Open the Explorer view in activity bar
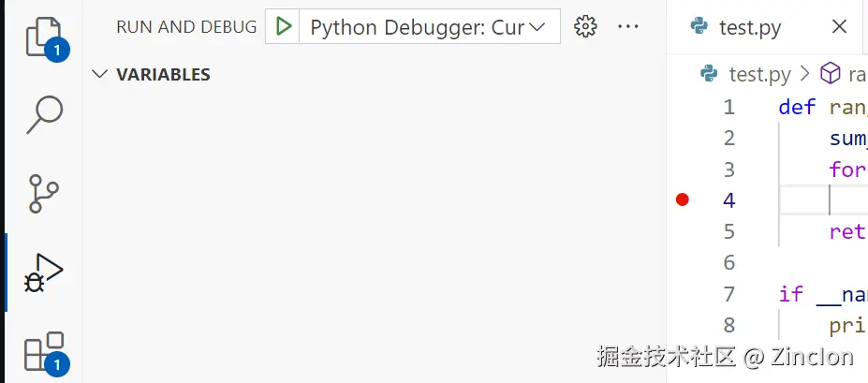This screenshot has height=383, width=868. coord(43,36)
